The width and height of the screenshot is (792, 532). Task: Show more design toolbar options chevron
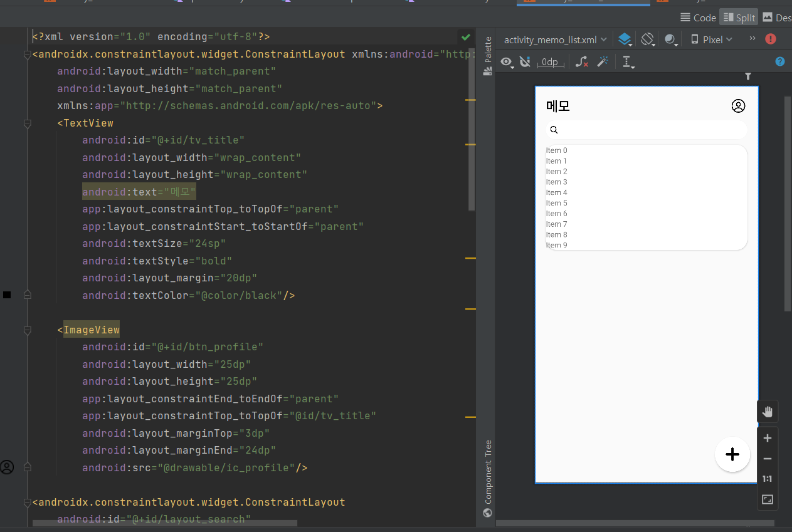(752, 39)
